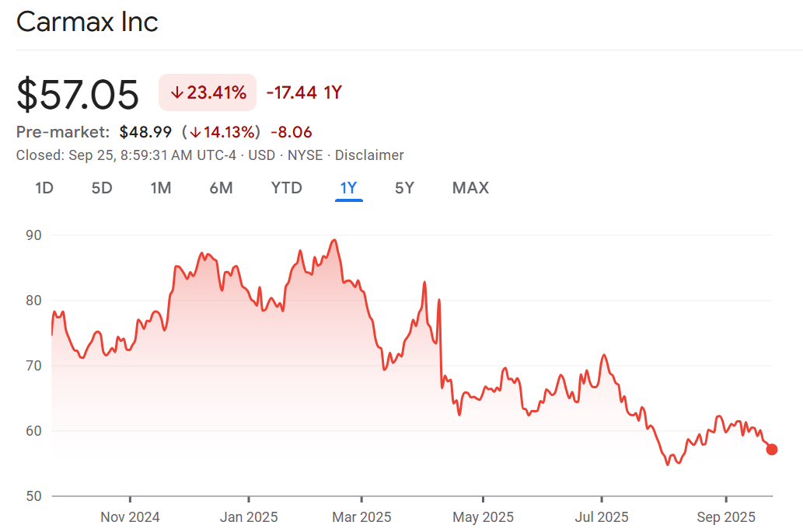Switch to the 1D time range tab
This screenshot has height=532, width=803.
coord(44,188)
